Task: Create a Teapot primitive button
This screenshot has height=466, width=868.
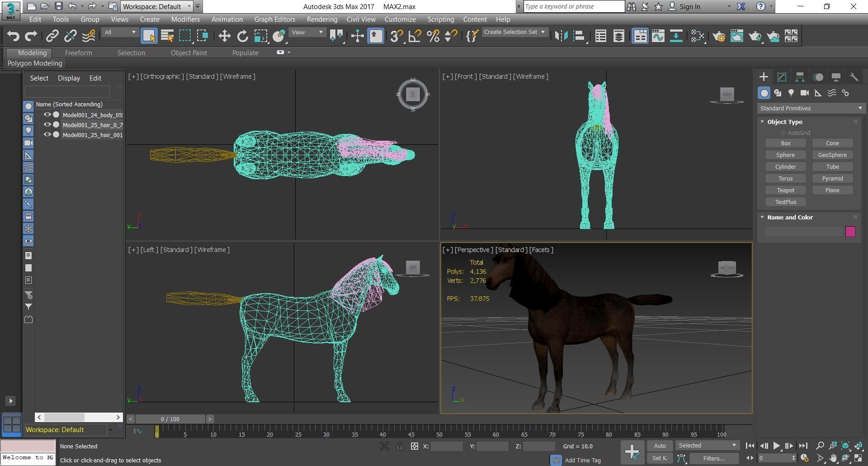Action: tap(785, 190)
